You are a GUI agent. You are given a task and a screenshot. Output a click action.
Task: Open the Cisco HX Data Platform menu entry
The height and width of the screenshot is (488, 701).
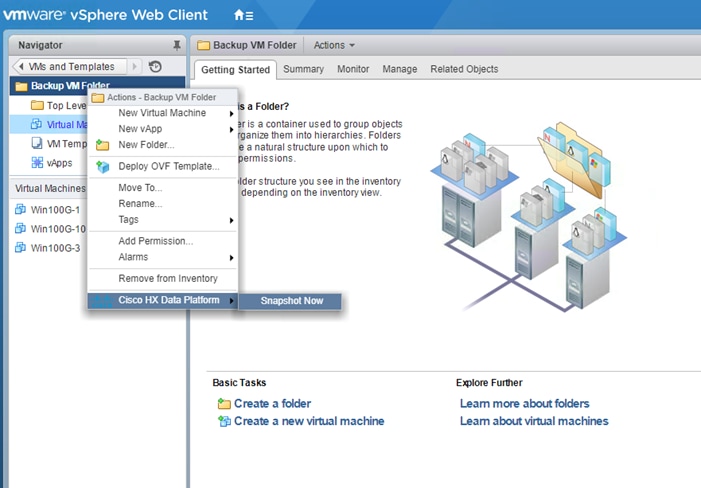163,300
